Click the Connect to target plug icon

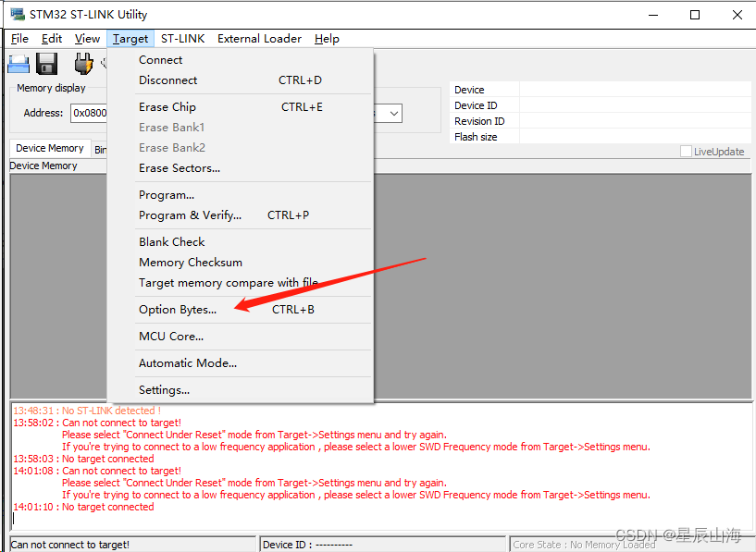83,64
